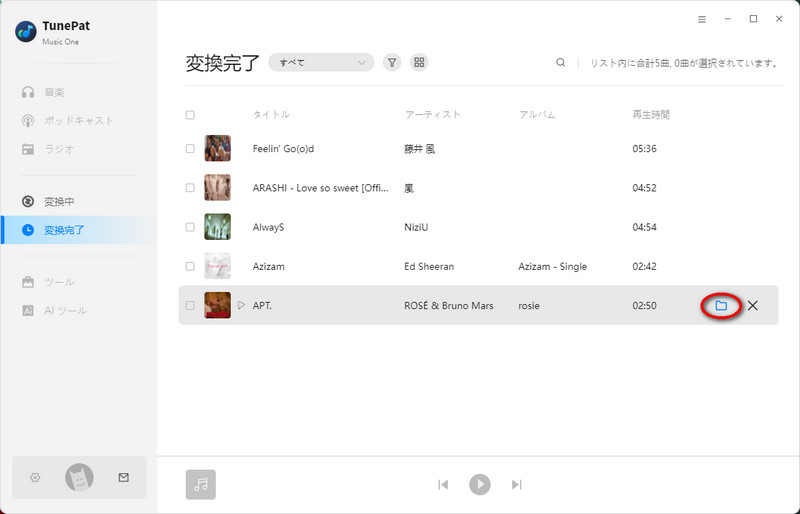Click the APT. album cover thumbnail
Screen dimensions: 800x514
(217, 305)
